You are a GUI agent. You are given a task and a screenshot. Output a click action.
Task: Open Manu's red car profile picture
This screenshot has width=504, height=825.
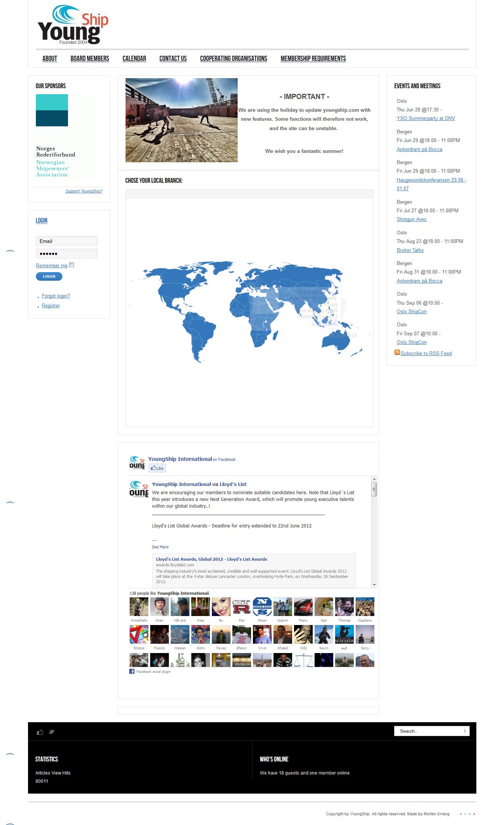pyautogui.click(x=303, y=606)
